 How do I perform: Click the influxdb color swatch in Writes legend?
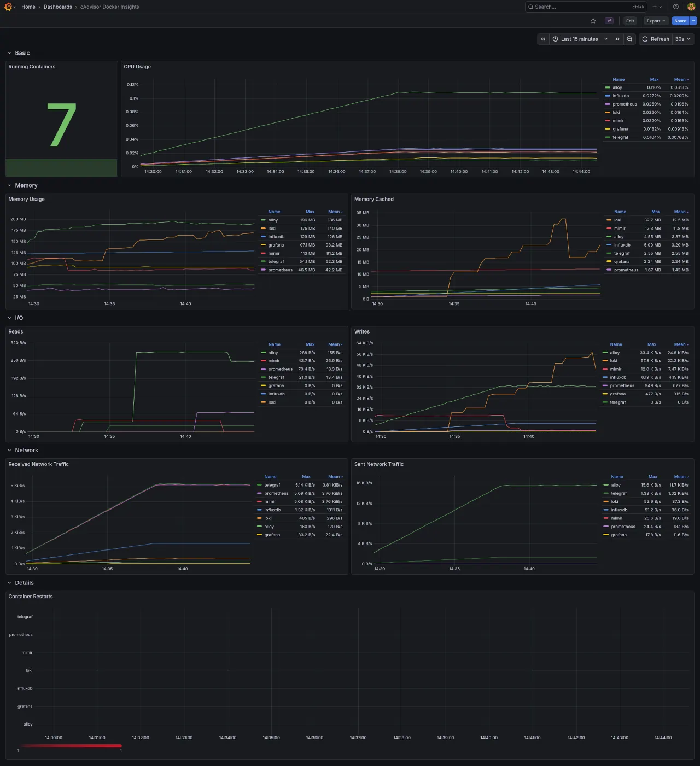605,377
